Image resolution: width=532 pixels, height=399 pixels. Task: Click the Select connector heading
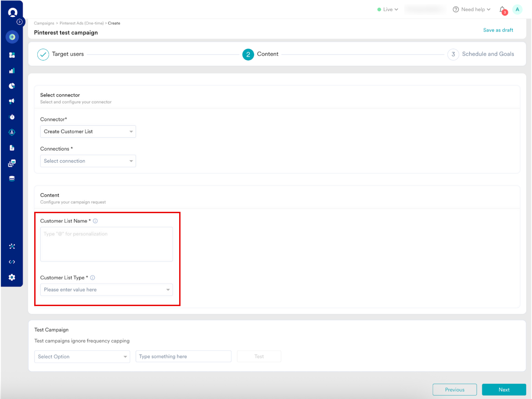60,95
